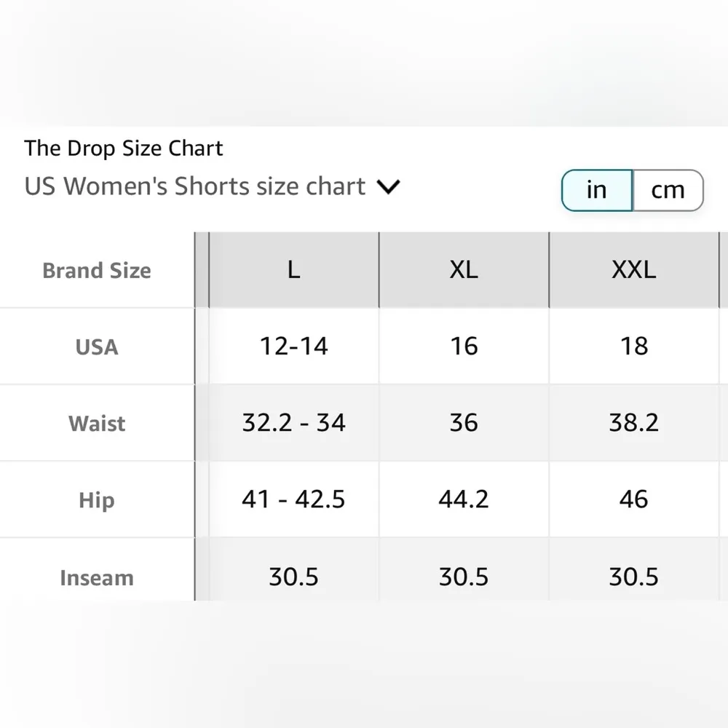The width and height of the screenshot is (728, 728).
Task: Expand the size chart selector chevron
Action: click(x=388, y=187)
